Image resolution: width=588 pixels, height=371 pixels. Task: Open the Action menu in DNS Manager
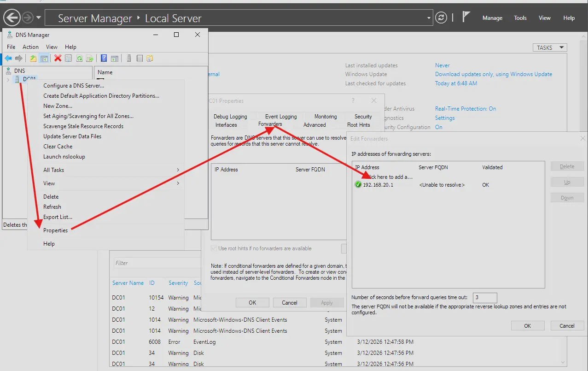30,47
